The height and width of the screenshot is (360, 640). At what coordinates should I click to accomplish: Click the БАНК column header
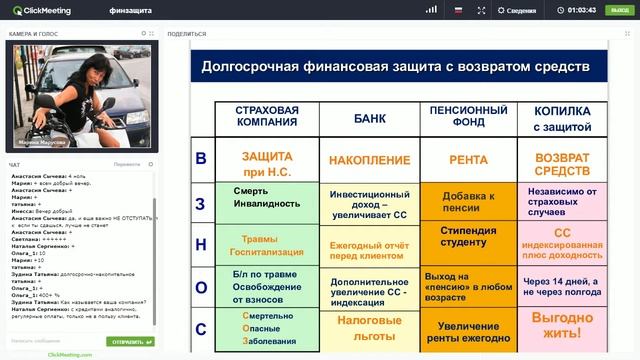click(x=370, y=119)
